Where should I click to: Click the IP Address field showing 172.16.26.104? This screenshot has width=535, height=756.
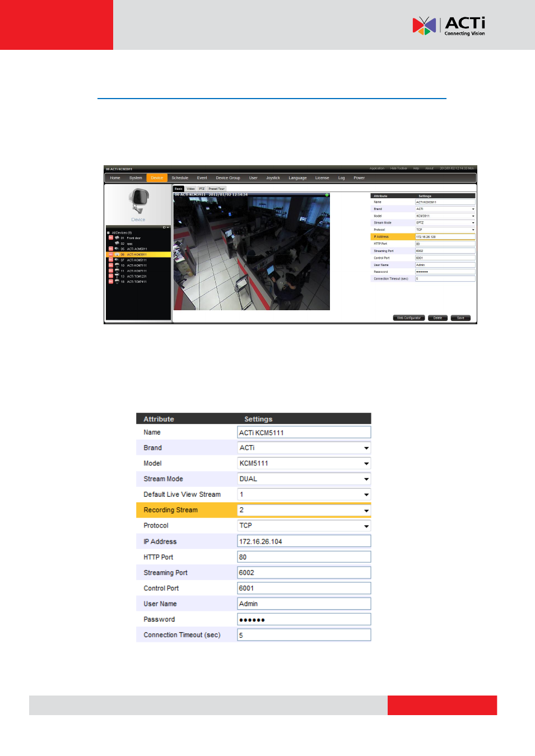[x=304, y=542]
